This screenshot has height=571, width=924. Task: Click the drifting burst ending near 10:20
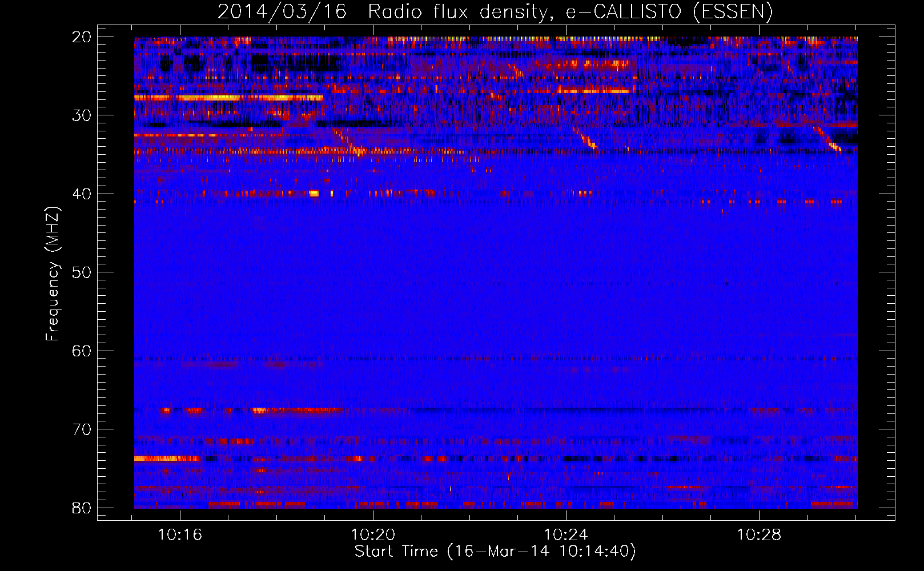pos(347,141)
